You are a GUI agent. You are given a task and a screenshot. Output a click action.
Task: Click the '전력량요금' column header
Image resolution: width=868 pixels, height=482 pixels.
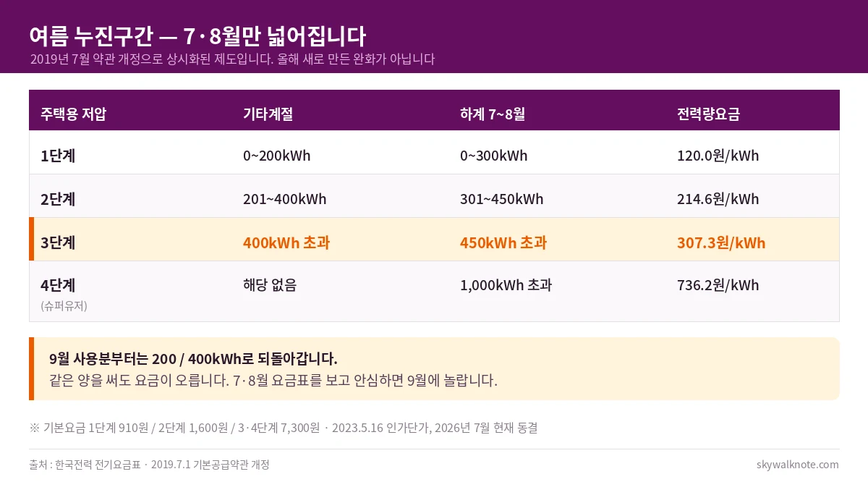(708, 114)
